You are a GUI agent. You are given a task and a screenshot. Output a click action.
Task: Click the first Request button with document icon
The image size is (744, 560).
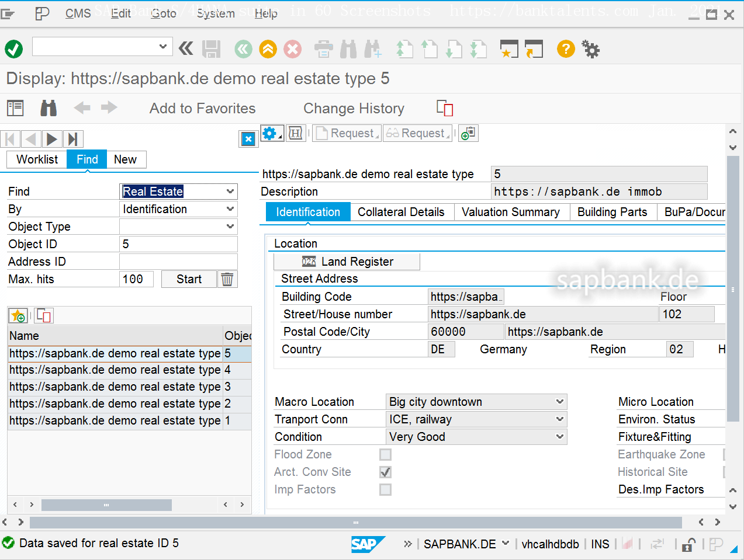(347, 133)
